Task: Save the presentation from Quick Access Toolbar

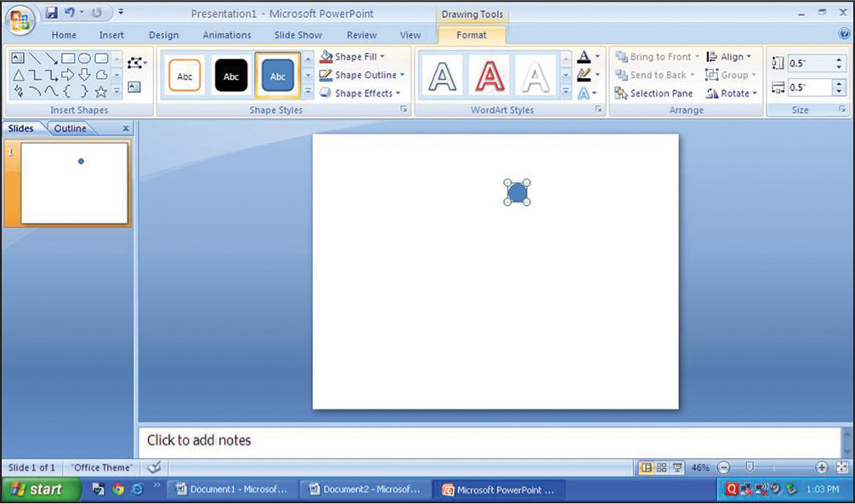Action: point(51,12)
